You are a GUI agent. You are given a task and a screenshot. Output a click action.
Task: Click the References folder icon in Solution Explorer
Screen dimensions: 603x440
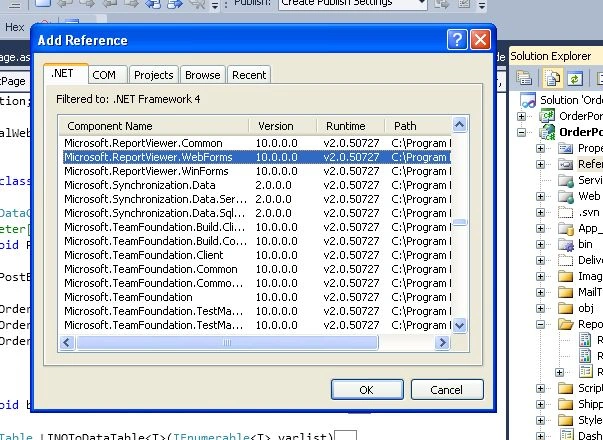pyautogui.click(x=566, y=164)
